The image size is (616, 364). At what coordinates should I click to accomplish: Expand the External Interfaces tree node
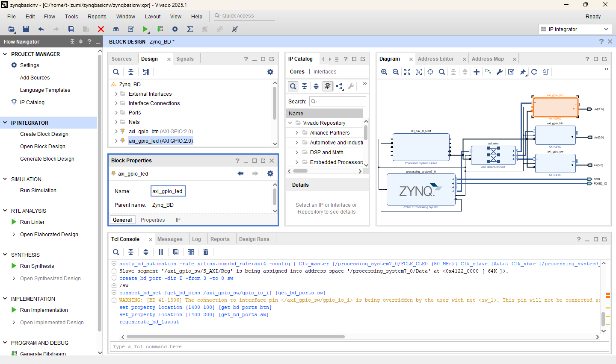tap(116, 94)
